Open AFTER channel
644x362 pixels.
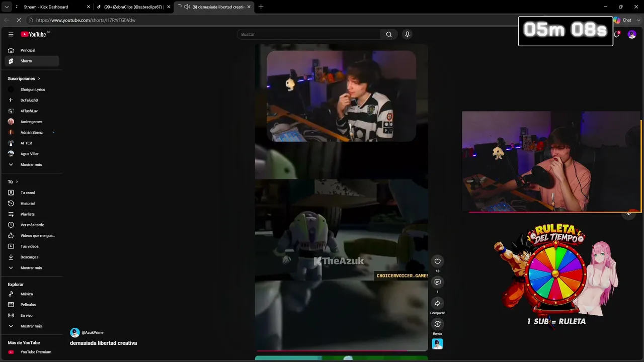(x=32, y=143)
